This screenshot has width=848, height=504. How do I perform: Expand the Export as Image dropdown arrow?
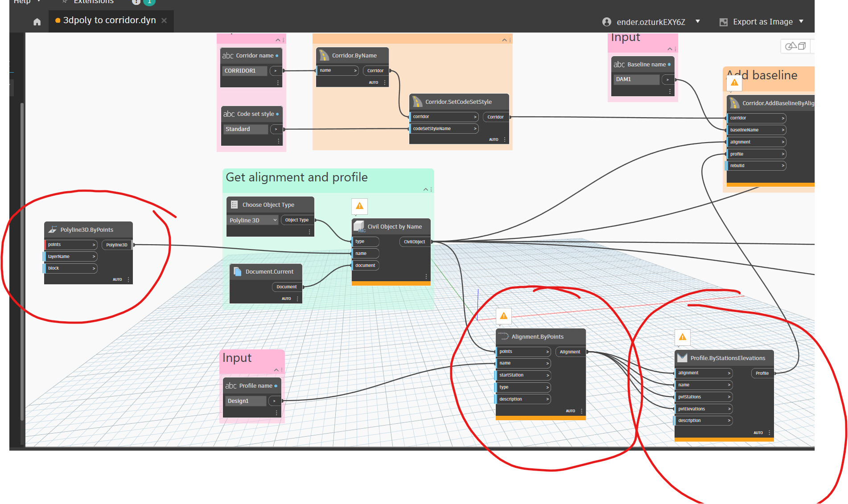point(801,21)
